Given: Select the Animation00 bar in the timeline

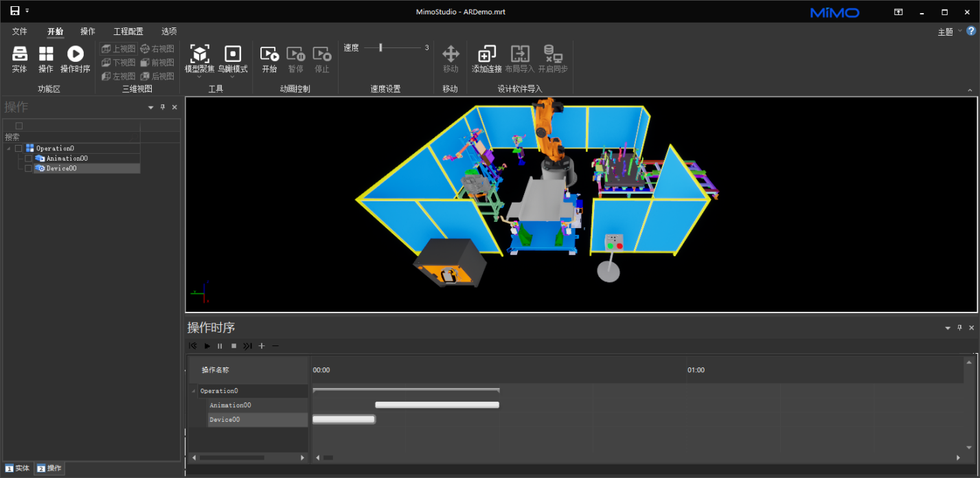Looking at the screenshot, I should [437, 405].
